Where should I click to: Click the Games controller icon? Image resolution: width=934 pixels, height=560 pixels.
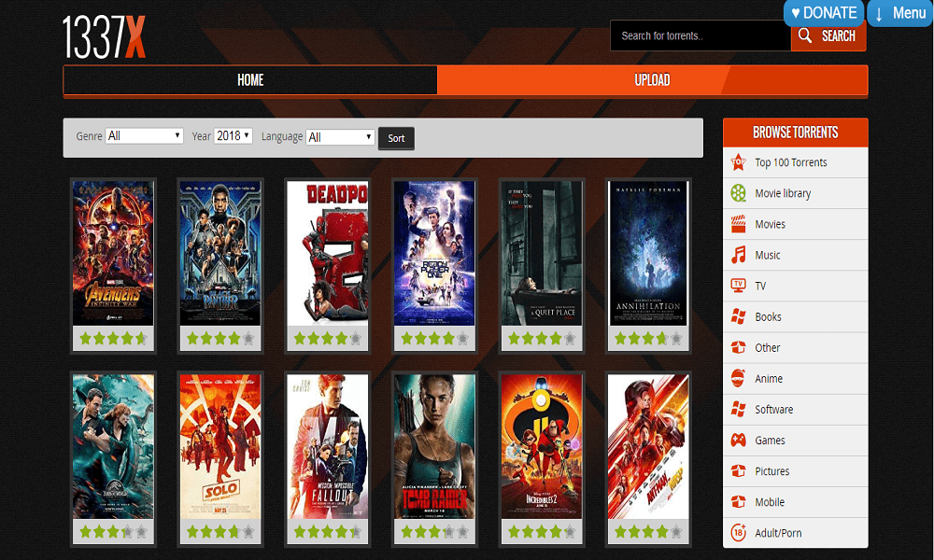[739, 441]
